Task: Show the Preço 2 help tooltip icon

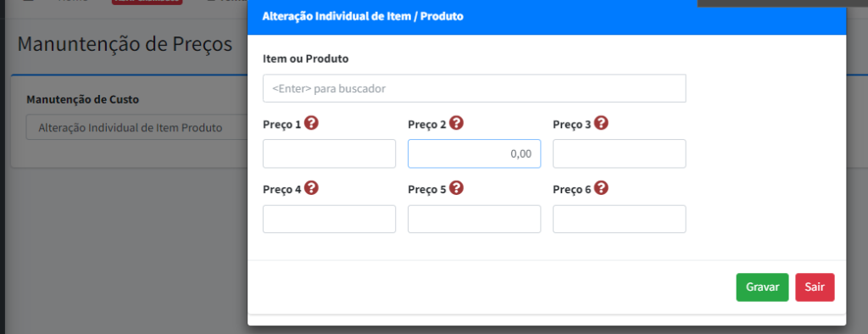Action: click(456, 123)
